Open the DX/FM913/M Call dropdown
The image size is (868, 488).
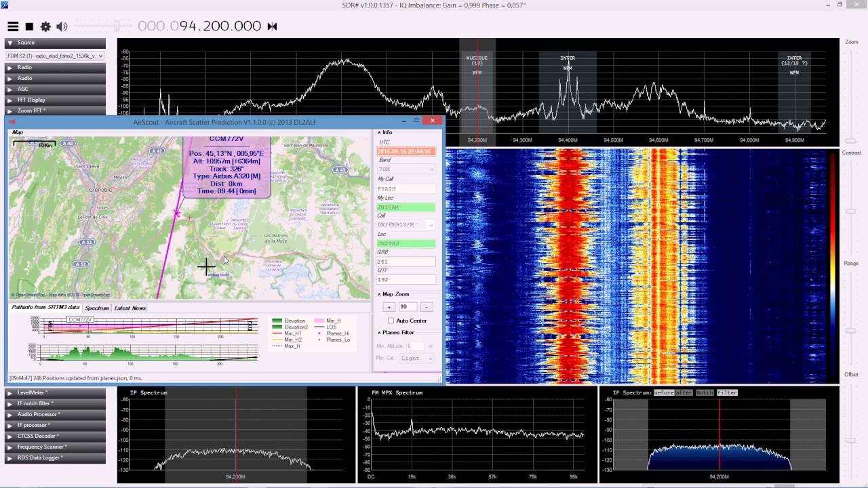pos(406,224)
